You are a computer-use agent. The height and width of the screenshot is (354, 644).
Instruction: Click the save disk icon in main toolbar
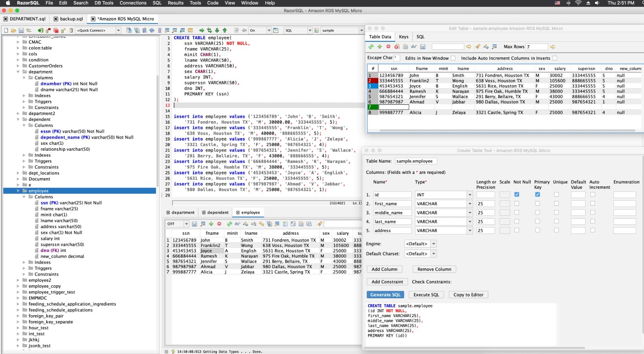21,30
